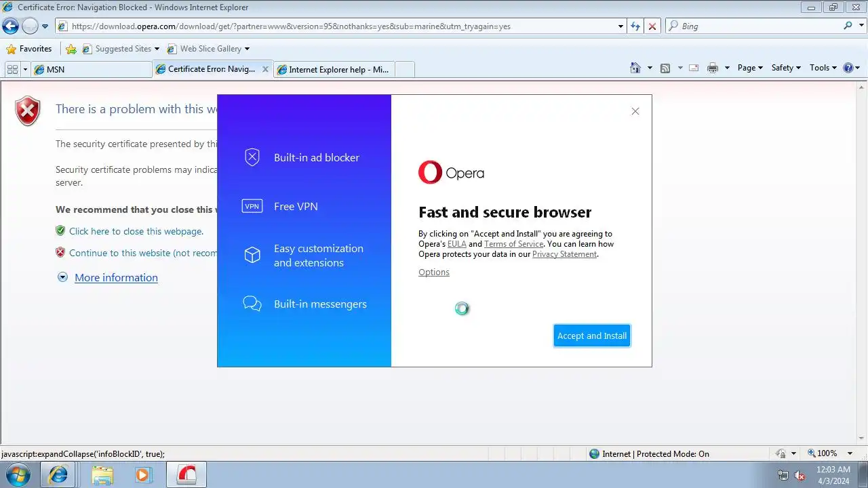Close the Opera installer dialog
The width and height of the screenshot is (868, 488).
[x=635, y=111]
